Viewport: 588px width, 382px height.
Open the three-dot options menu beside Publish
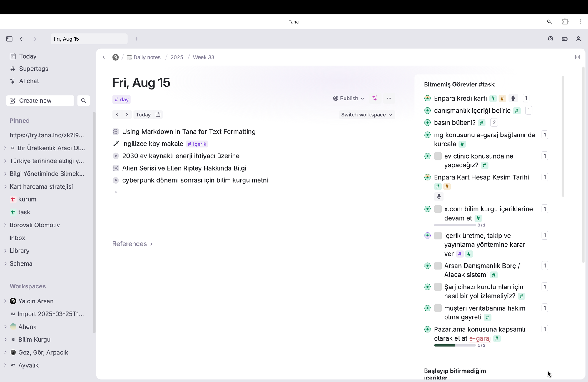coord(389,98)
